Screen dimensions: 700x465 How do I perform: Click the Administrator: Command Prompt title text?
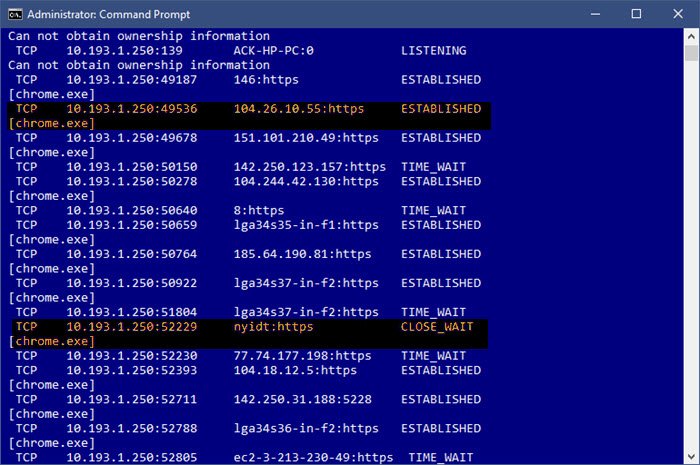click(108, 14)
